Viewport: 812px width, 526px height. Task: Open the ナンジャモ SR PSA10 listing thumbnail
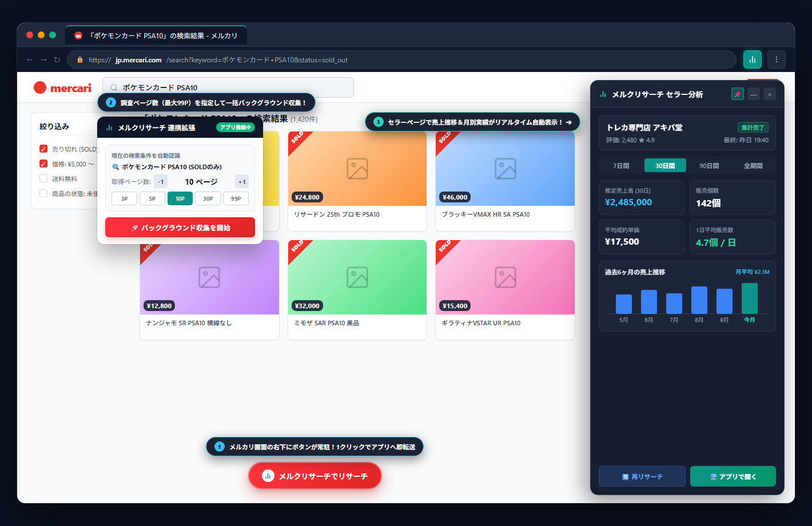[209, 277]
